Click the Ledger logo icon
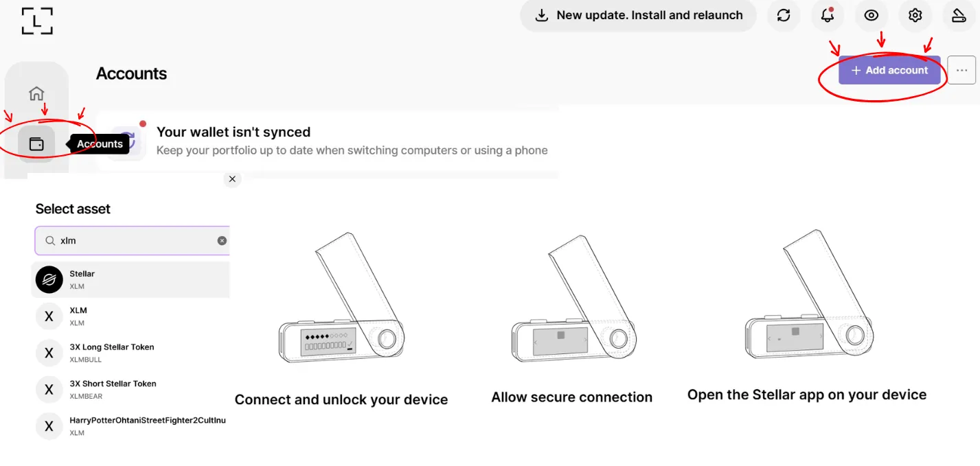This screenshot has height=466, width=980. click(x=37, y=21)
